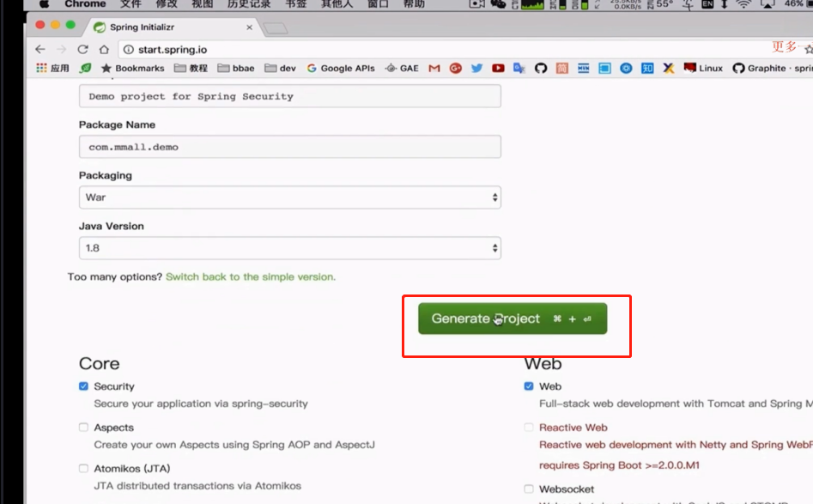Image resolution: width=813 pixels, height=504 pixels.
Task: Open the Twitter bookmark icon
Action: 476,68
